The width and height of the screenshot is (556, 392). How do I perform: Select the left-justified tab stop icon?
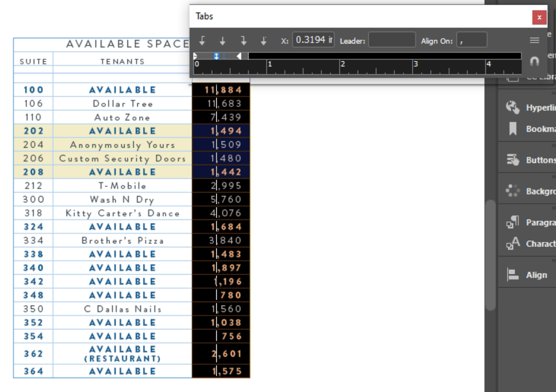(x=203, y=40)
